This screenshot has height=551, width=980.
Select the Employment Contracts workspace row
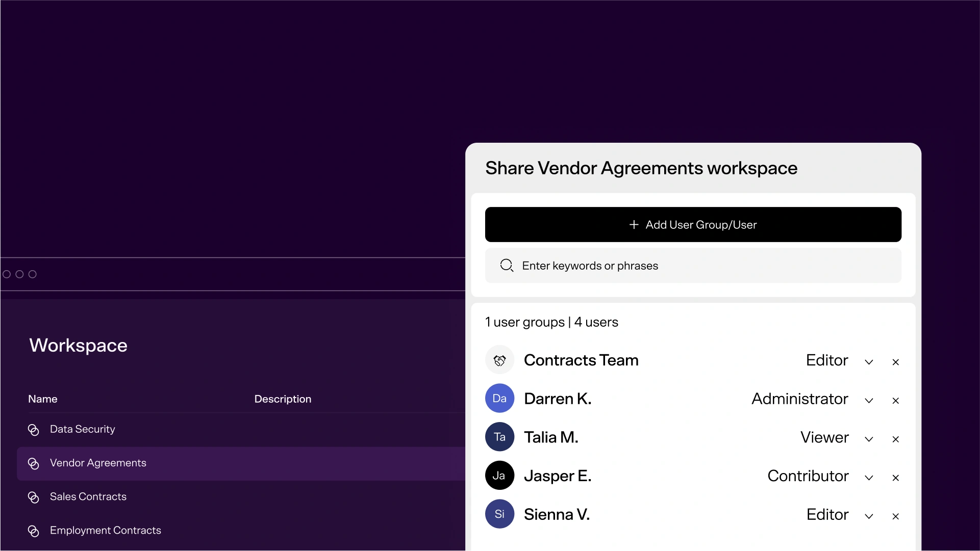coord(106,531)
